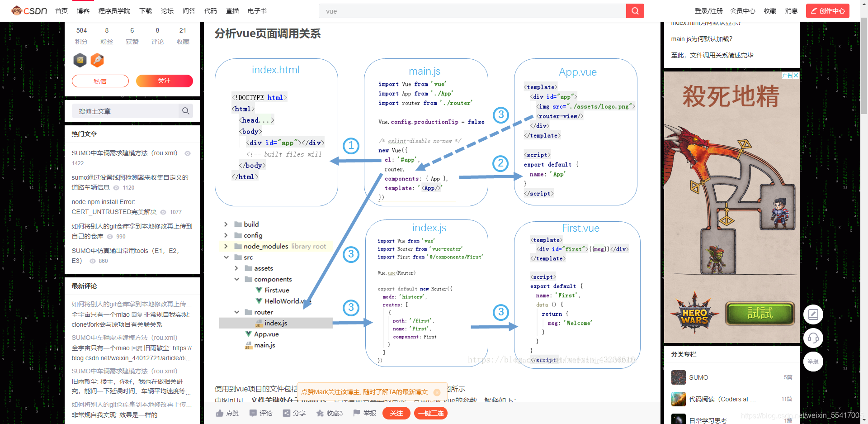
Task: Click the 收藏3 star icon
Action: 320,413
